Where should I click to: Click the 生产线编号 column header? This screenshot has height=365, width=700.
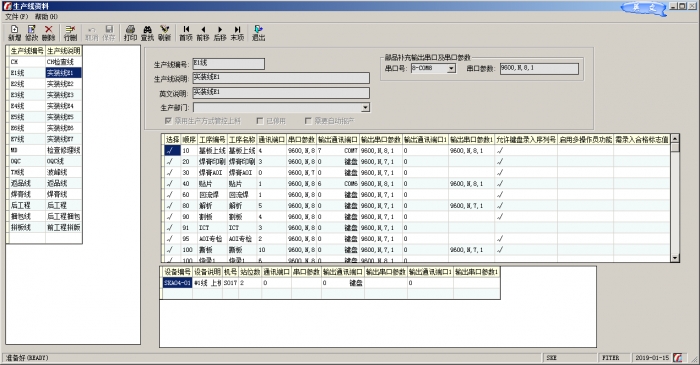tap(27, 50)
